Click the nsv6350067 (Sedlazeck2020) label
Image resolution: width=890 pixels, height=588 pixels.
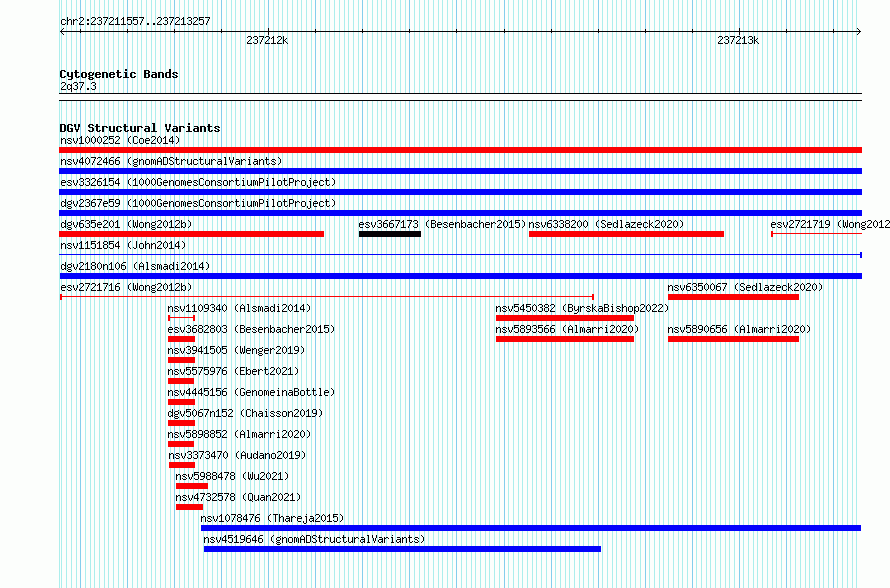tap(745, 287)
